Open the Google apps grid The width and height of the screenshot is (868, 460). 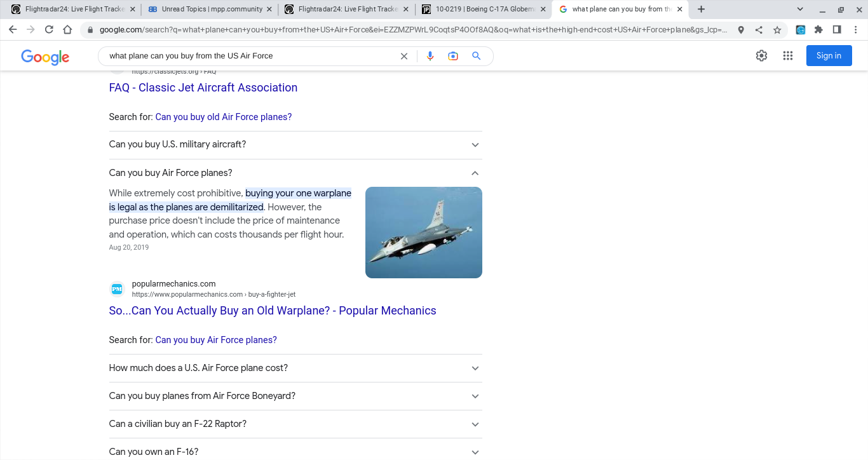tap(788, 56)
